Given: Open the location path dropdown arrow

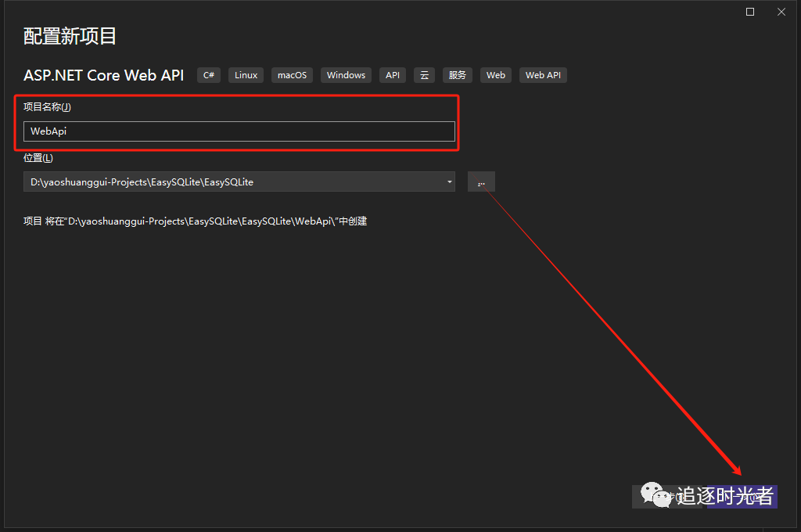Looking at the screenshot, I should pyautogui.click(x=450, y=182).
